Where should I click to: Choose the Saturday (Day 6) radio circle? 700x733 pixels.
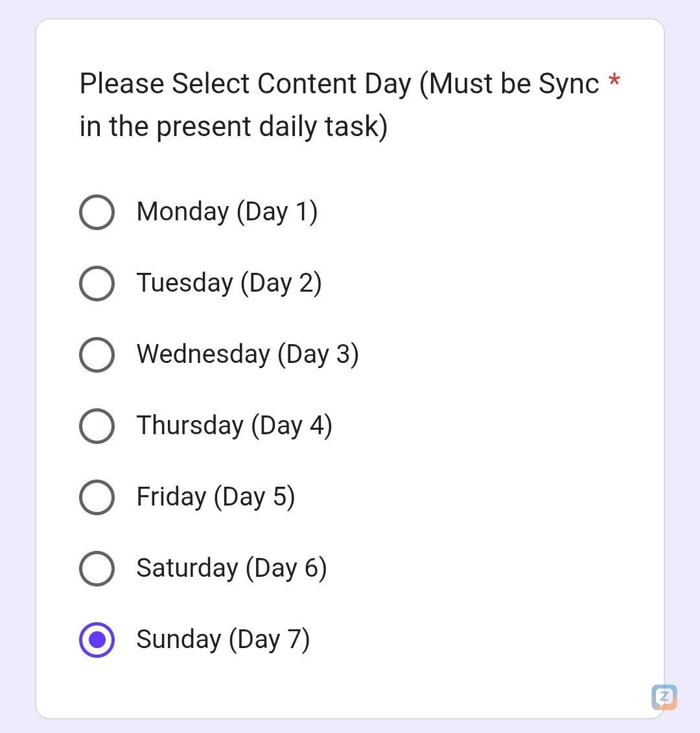[97, 568]
